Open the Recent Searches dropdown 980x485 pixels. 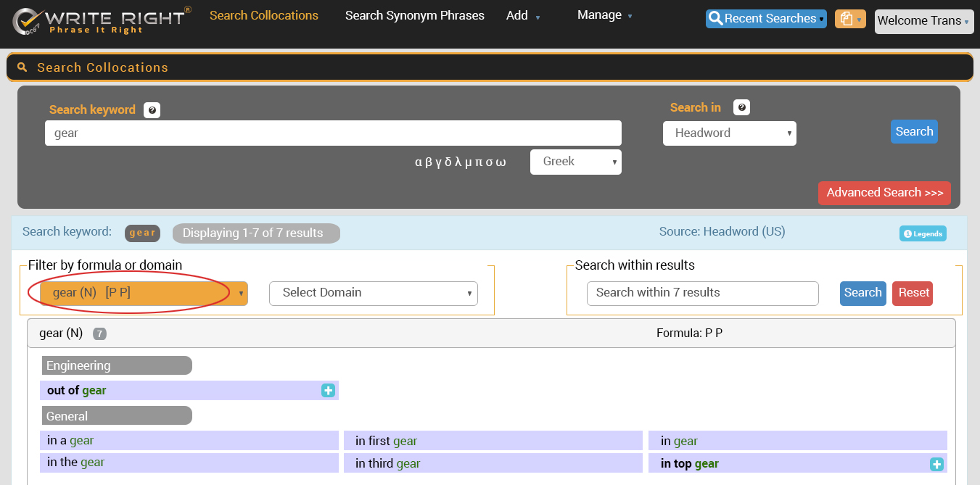766,19
